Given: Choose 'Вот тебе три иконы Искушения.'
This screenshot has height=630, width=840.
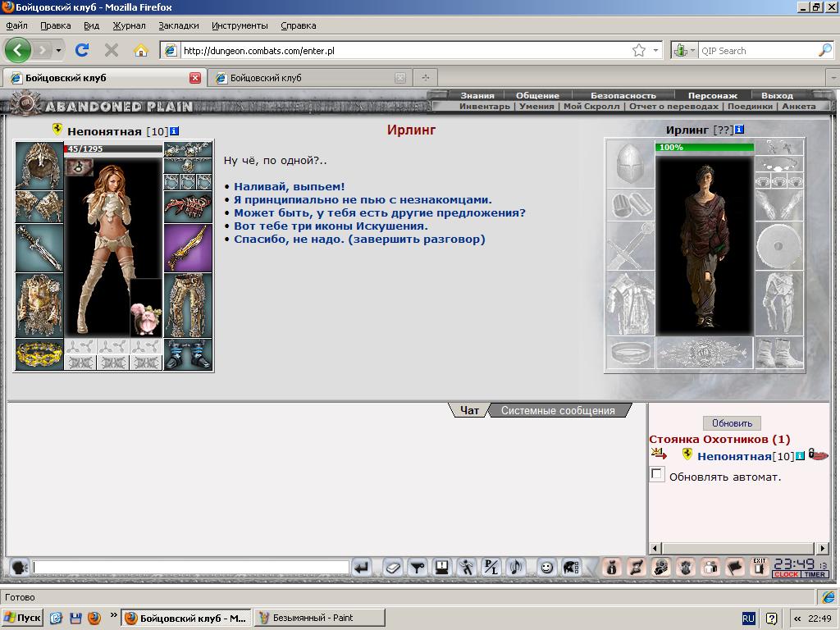Looking at the screenshot, I should (331, 226).
